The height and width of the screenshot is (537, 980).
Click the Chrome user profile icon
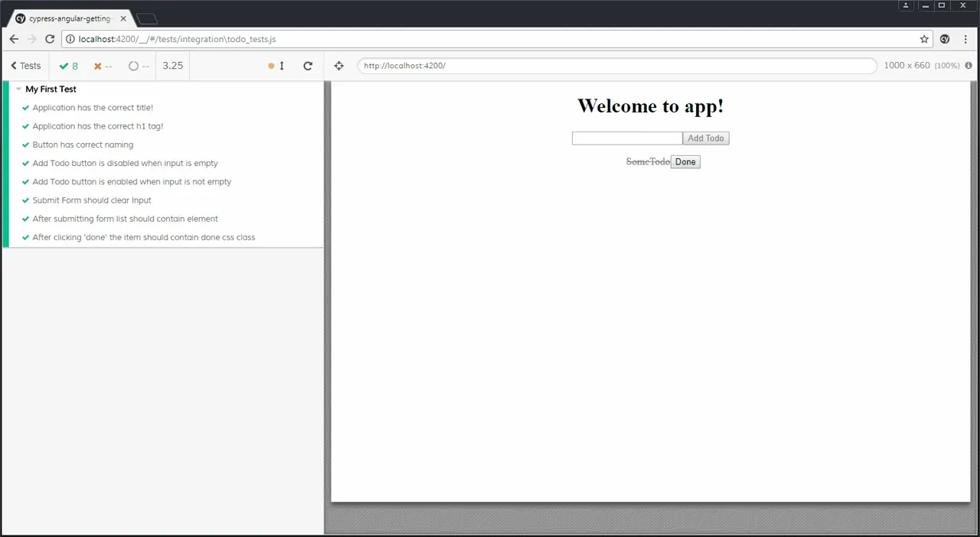(906, 5)
